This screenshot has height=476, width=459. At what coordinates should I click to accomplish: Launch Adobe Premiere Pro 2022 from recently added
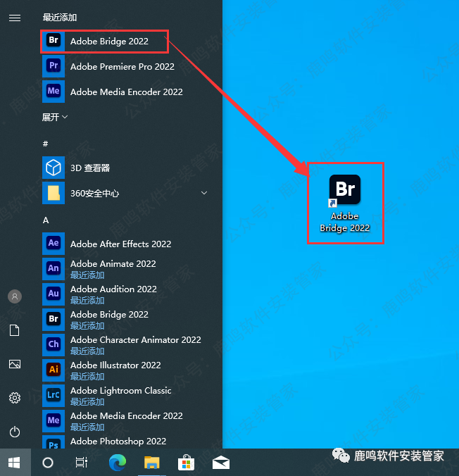(122, 66)
